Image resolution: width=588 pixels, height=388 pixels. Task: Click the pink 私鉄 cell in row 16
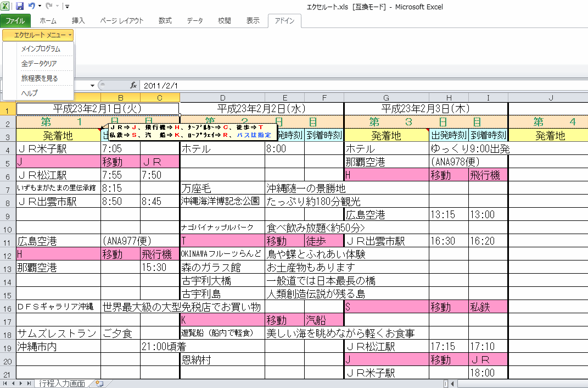[x=488, y=307]
